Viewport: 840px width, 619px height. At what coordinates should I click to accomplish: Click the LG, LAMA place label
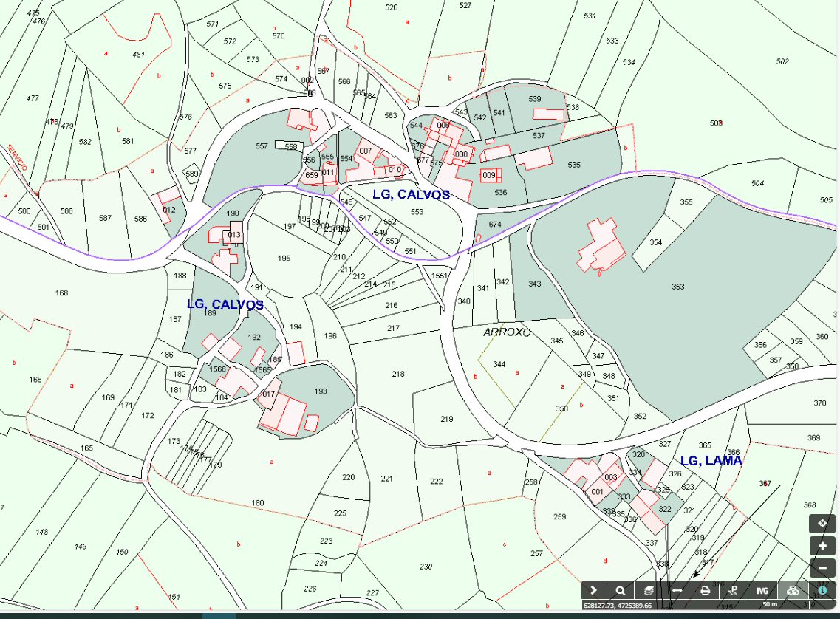tap(711, 460)
